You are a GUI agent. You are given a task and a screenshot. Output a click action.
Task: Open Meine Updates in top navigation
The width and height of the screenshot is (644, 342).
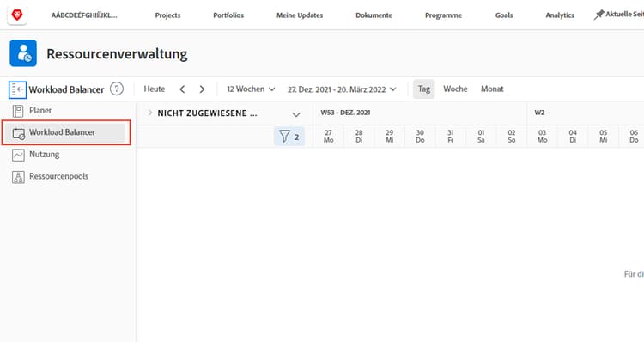[x=300, y=15]
